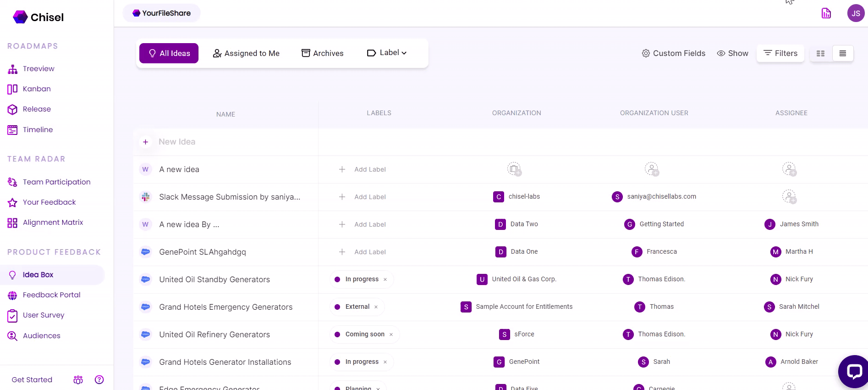The height and width of the screenshot is (390, 868).
Task: Assign organization to 'A new idea' row
Action: tap(514, 169)
